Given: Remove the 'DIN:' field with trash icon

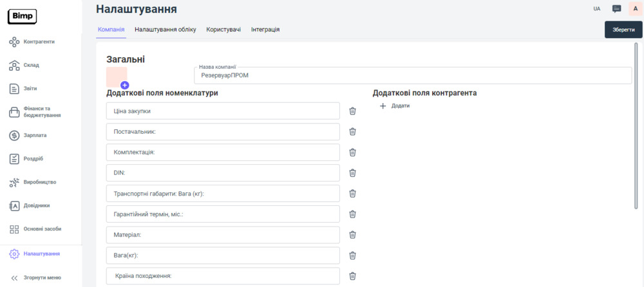Looking at the screenshot, I should pos(352,173).
